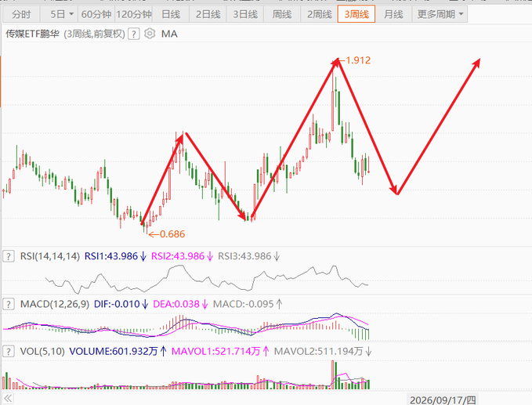532x405 pixels.
Task: Switch to the 分时 tab
Action: (21, 14)
